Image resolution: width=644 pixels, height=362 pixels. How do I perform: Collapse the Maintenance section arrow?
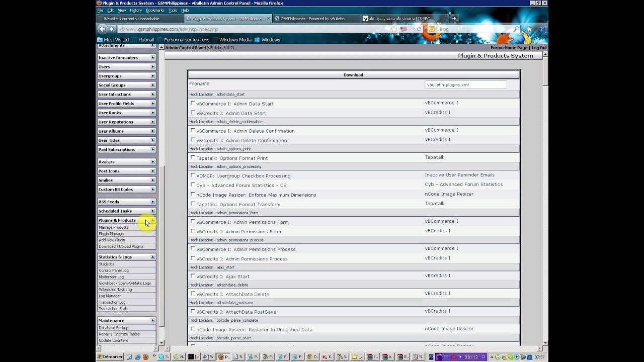point(152,320)
